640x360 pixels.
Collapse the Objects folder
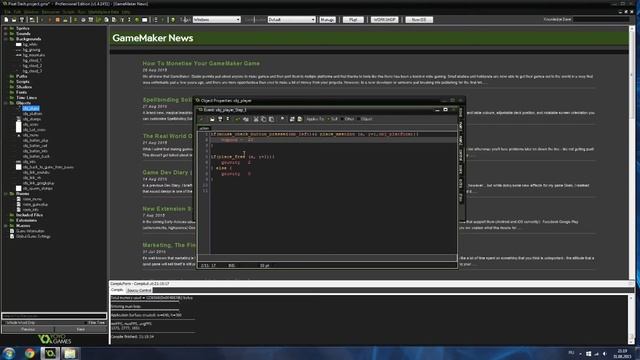point(5,103)
